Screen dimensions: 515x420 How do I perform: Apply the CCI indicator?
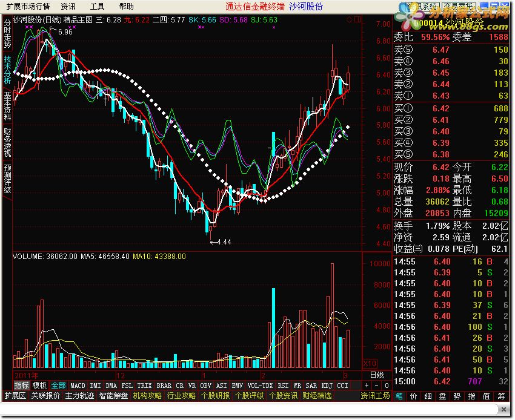(342, 386)
